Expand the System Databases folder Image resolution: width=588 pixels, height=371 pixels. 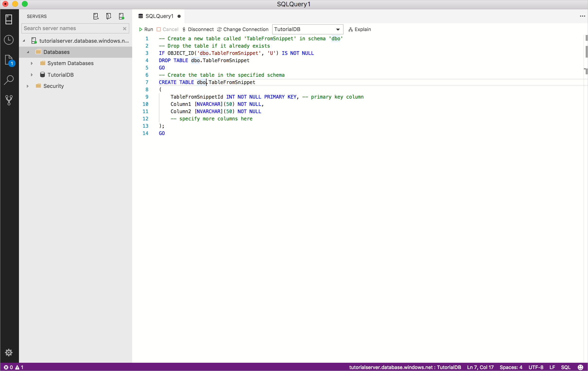point(32,63)
